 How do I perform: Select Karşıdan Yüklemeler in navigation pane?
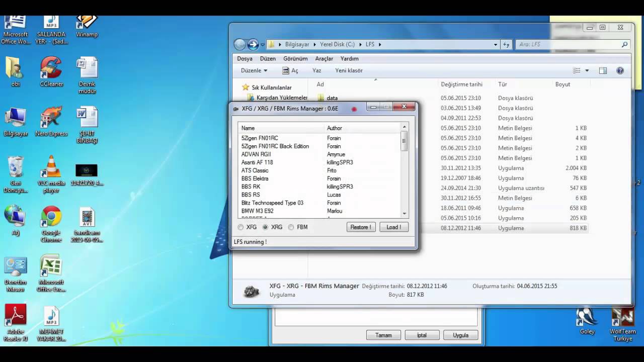click(277, 98)
